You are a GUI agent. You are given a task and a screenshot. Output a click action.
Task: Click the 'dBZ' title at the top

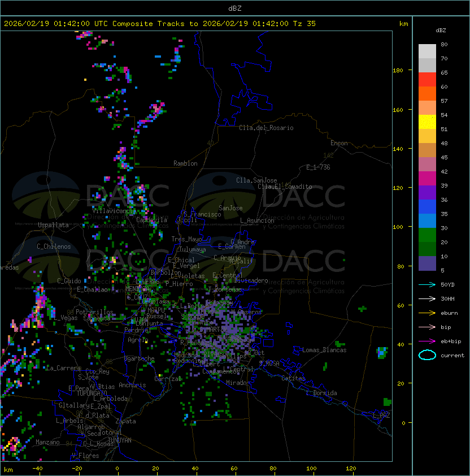(235, 8)
